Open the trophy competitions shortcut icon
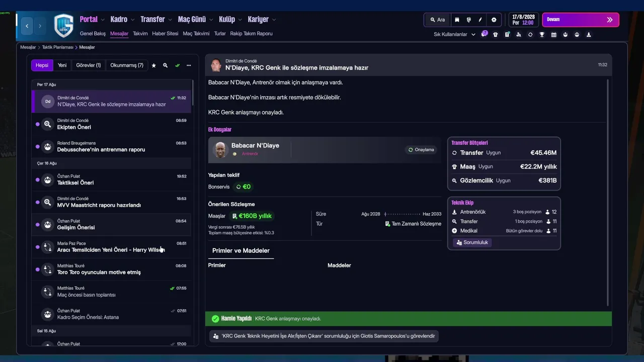The width and height of the screenshot is (644, 362). [x=542, y=35]
